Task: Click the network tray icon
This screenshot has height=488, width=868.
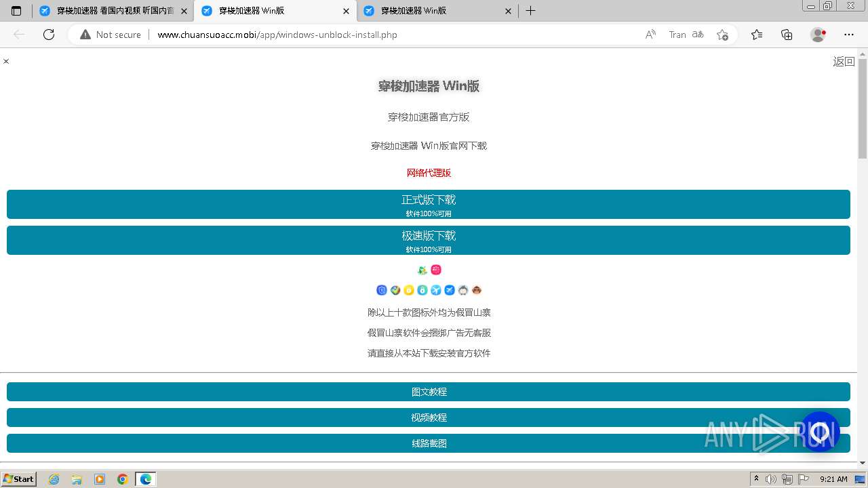Action: (787, 479)
